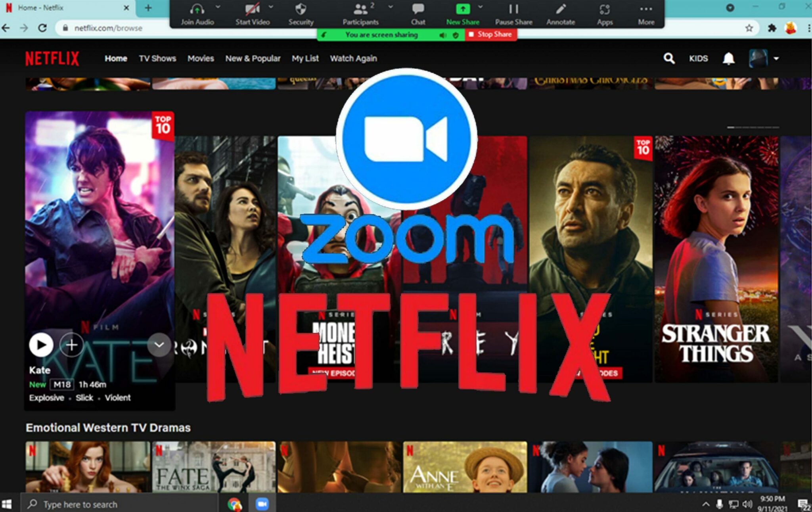Viewport: 812px width, 512px height.
Task: Click Emotional Western TV Dramas row title
Action: (108, 428)
